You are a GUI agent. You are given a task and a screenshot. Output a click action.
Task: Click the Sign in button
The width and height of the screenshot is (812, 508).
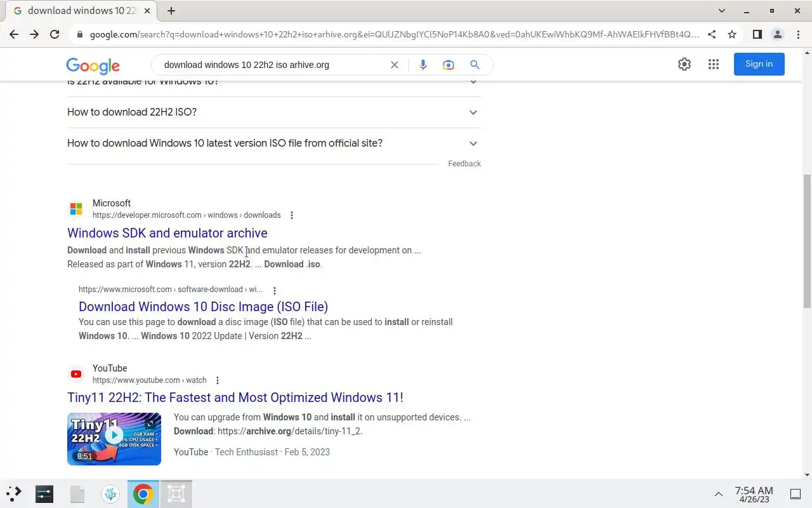tap(759, 64)
